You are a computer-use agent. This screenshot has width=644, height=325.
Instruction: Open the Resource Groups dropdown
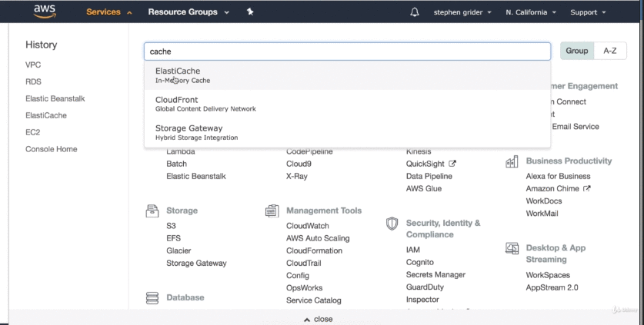pos(182,12)
